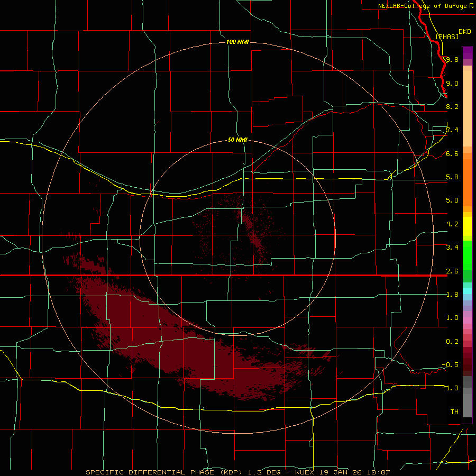Select the 9.0 value on the scale
The image size is (476, 476).
pyautogui.click(x=452, y=83)
